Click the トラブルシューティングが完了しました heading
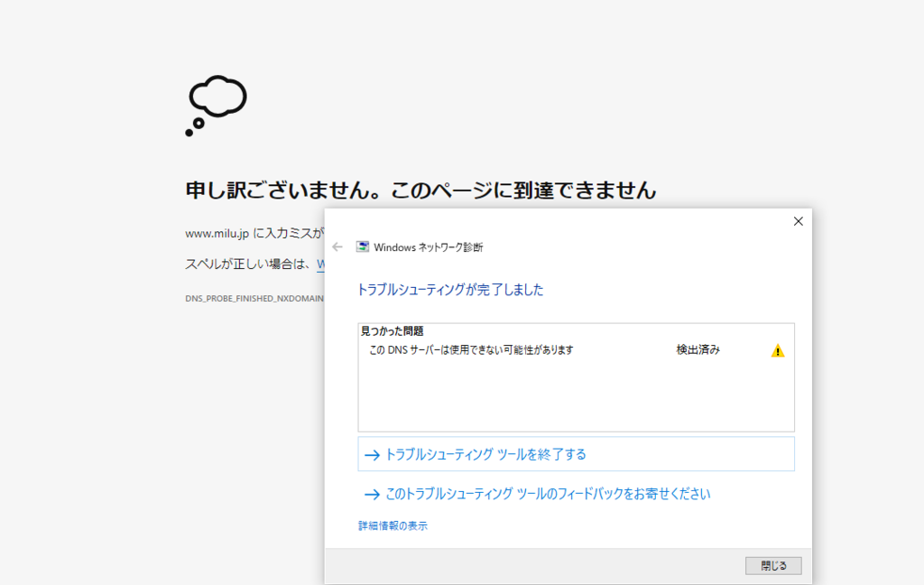 click(450, 290)
